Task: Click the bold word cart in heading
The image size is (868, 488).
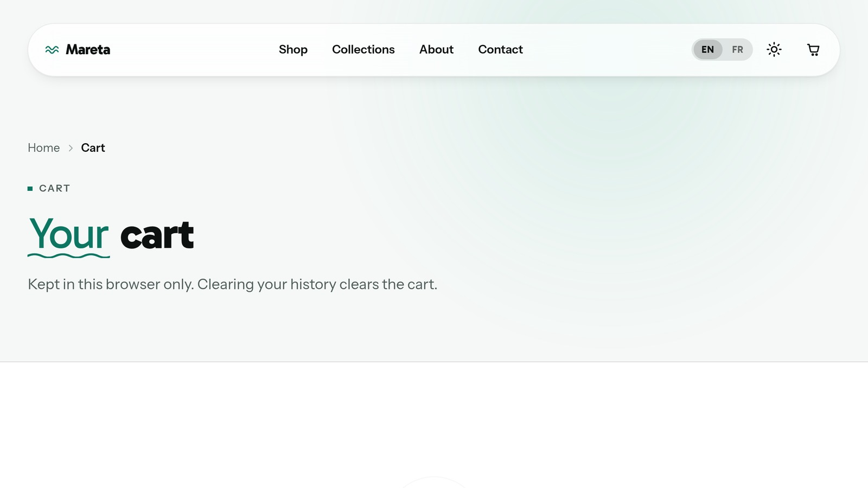Action: [157, 236]
